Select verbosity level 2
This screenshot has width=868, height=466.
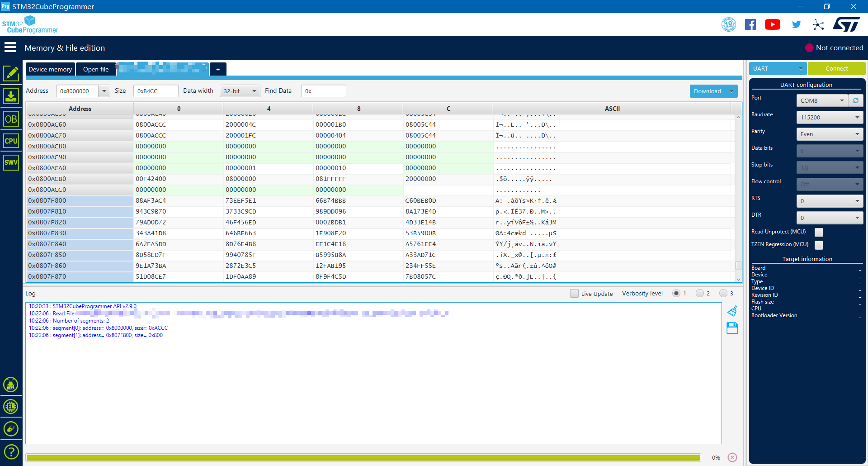click(x=700, y=293)
